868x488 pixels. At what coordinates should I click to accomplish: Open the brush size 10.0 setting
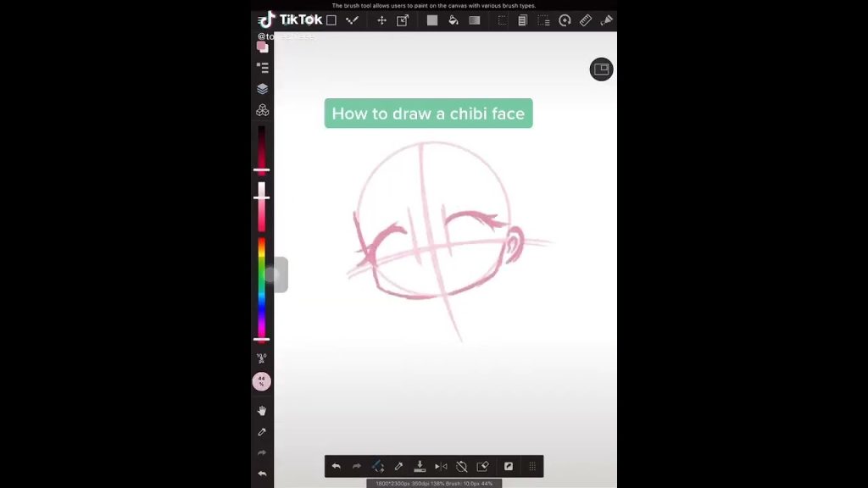[x=262, y=358]
